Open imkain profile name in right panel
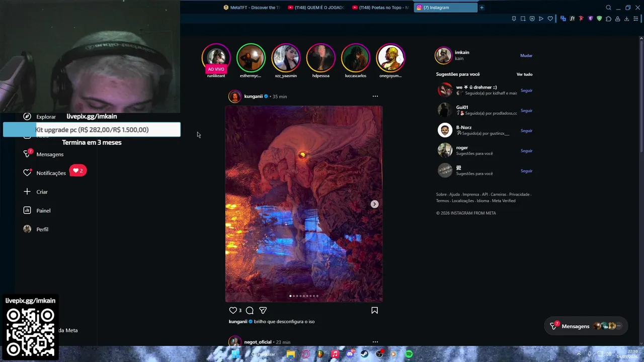This screenshot has height=362, width=644. 462,52
